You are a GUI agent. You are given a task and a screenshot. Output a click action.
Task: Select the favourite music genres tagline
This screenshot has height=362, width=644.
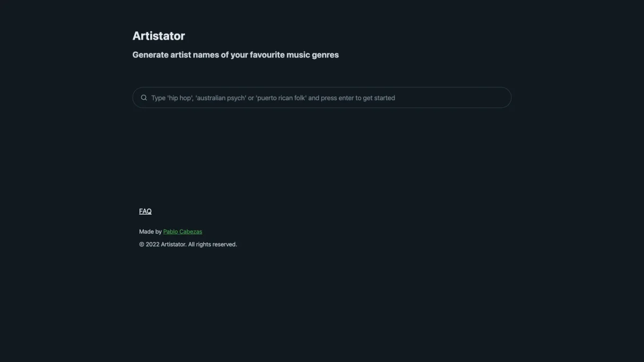coord(236,55)
